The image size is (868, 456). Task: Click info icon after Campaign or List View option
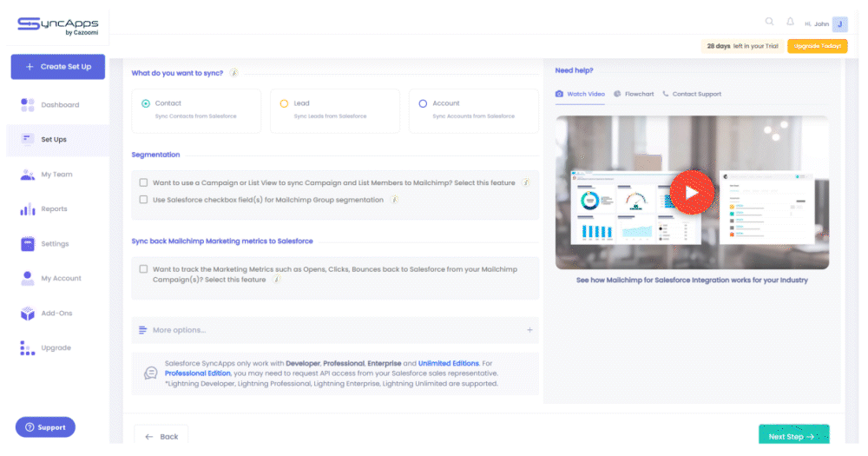coord(526,182)
